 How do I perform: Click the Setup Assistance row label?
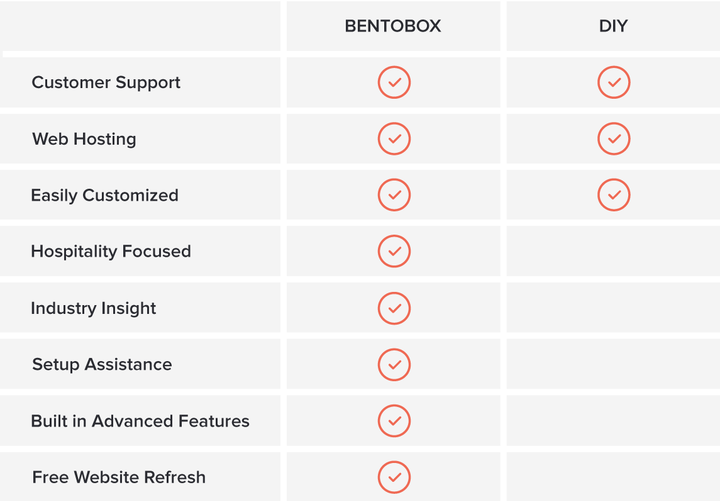102,365
